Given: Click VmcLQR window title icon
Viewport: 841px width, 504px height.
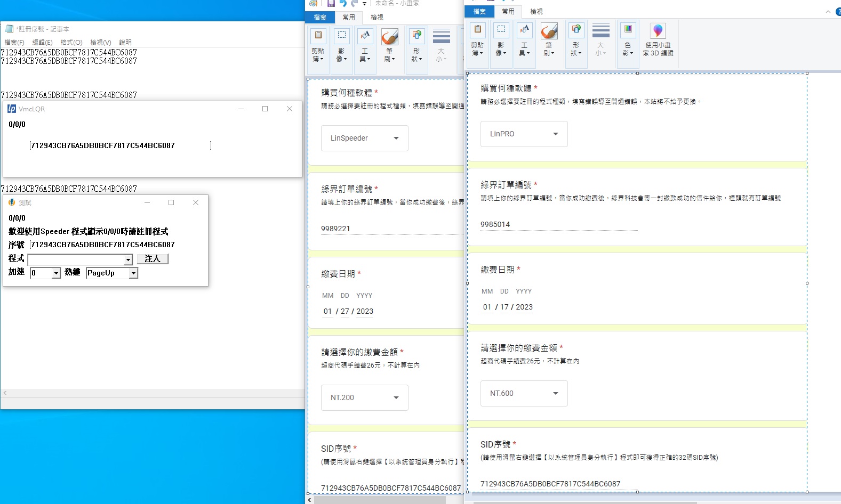Looking at the screenshot, I should tap(12, 109).
